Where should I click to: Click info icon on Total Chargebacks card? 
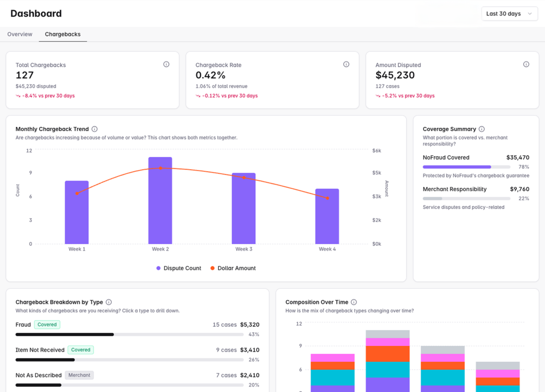[166, 64]
